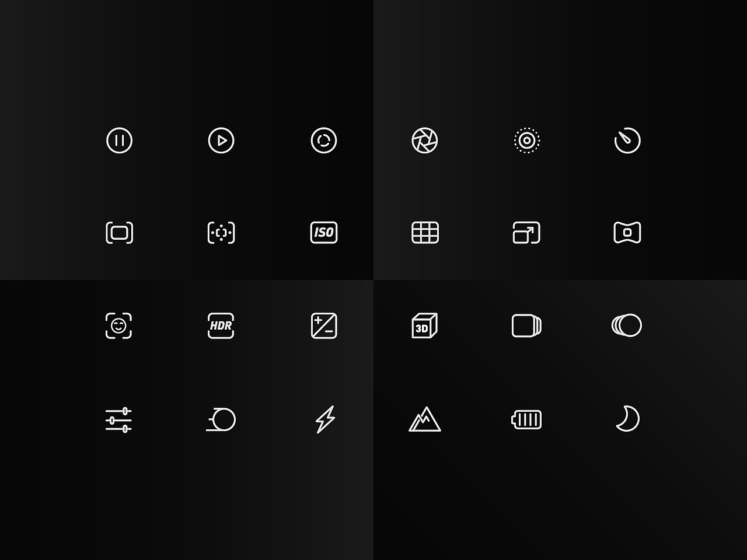Click the focus point brackets icon
747x560 pixels.
[221, 233]
